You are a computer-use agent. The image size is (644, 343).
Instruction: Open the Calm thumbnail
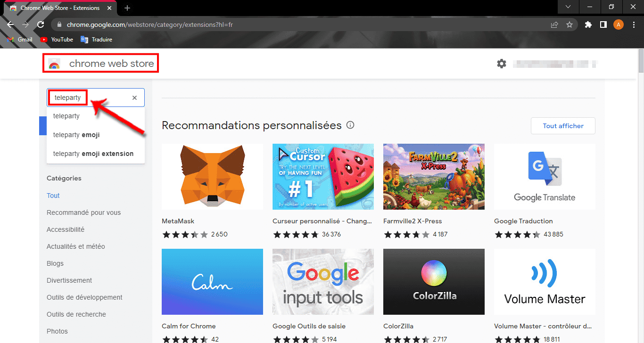(x=212, y=282)
